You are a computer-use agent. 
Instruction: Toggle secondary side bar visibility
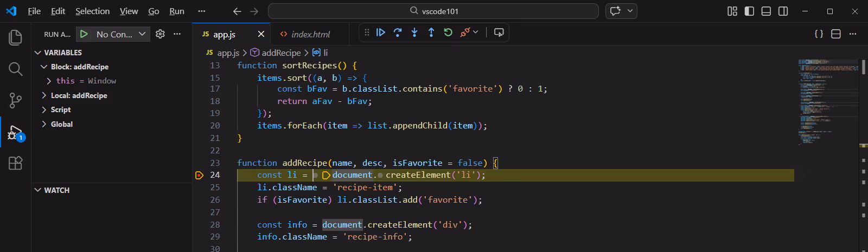(783, 11)
